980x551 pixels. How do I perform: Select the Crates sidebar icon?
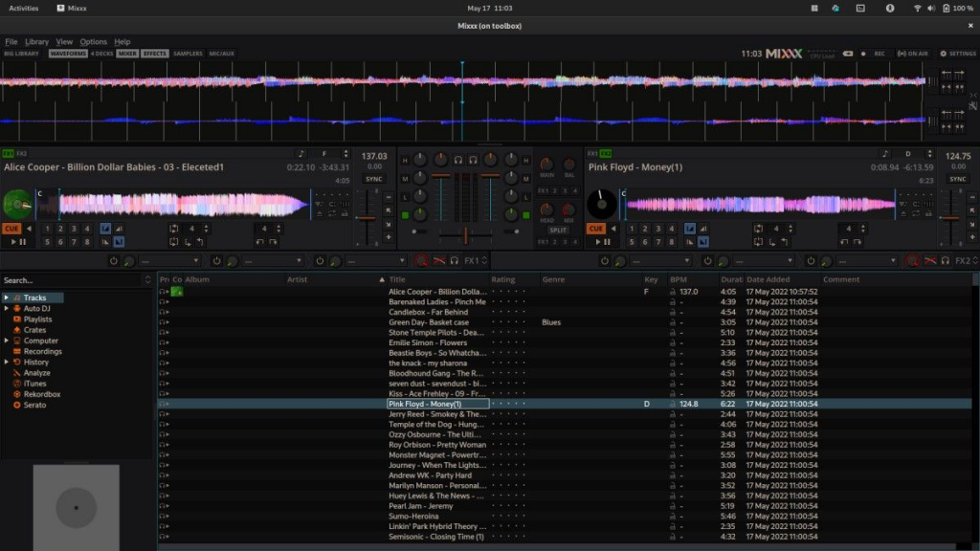coord(17,330)
